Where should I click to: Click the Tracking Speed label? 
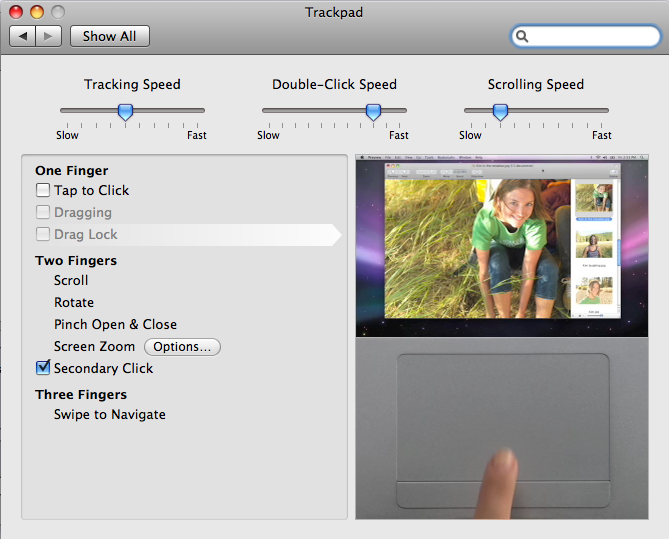(x=132, y=84)
